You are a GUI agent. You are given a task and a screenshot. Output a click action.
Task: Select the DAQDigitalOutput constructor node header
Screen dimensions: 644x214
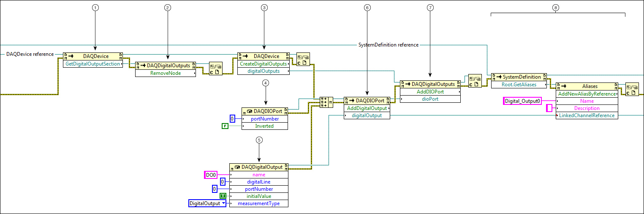click(258, 167)
